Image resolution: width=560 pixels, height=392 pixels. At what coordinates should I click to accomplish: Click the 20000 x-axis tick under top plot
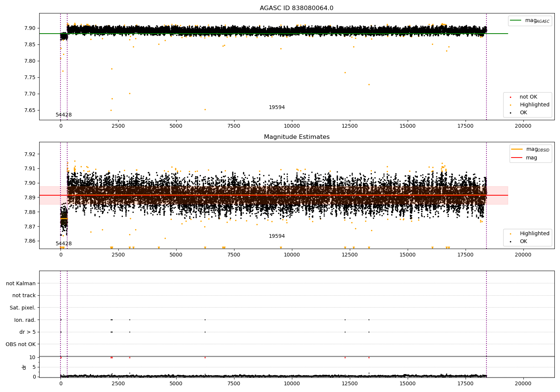click(523, 126)
